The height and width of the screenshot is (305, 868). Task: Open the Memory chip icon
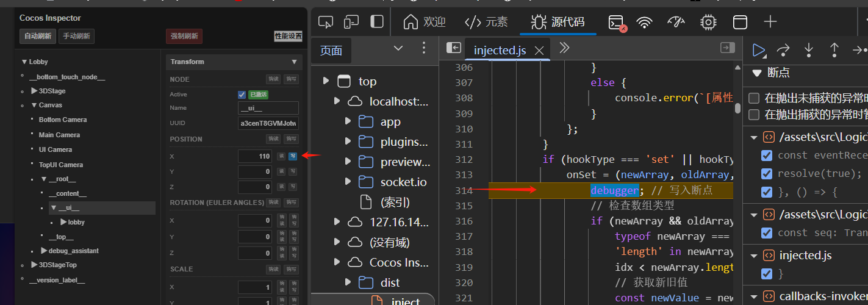click(708, 23)
